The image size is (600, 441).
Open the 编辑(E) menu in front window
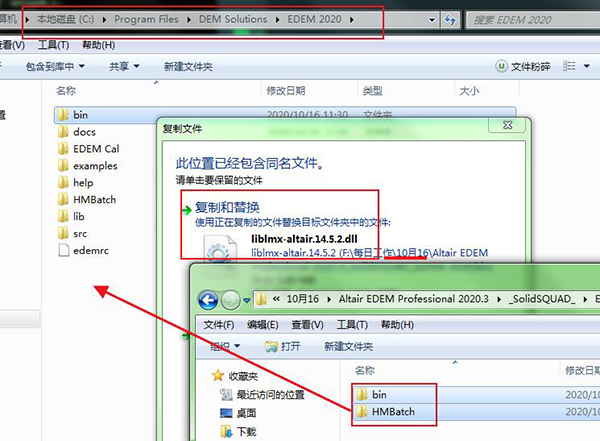pyautogui.click(x=263, y=325)
